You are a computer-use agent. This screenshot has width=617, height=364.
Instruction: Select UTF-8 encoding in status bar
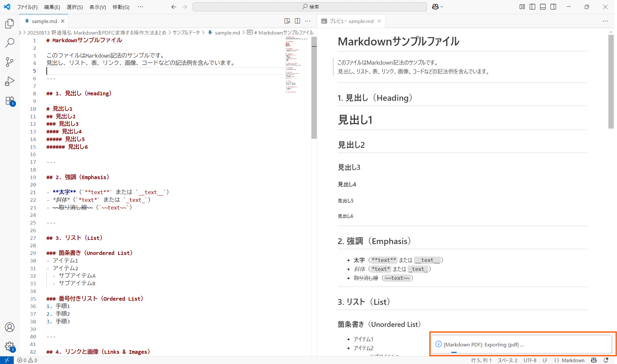[530, 360]
